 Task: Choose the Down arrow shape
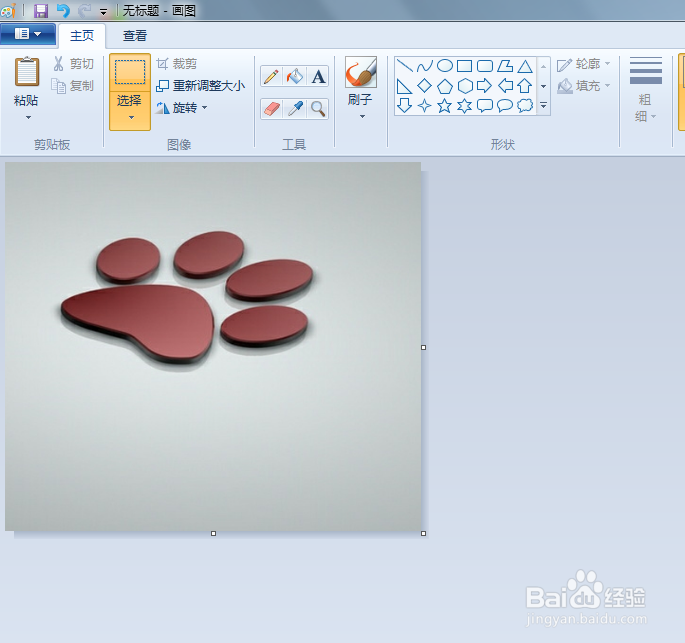[405, 106]
